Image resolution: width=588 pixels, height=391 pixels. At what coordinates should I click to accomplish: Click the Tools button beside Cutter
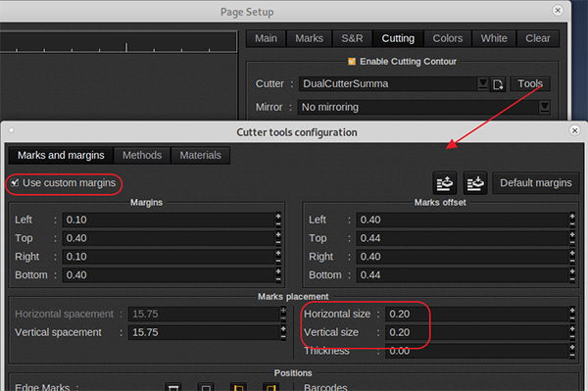[530, 83]
